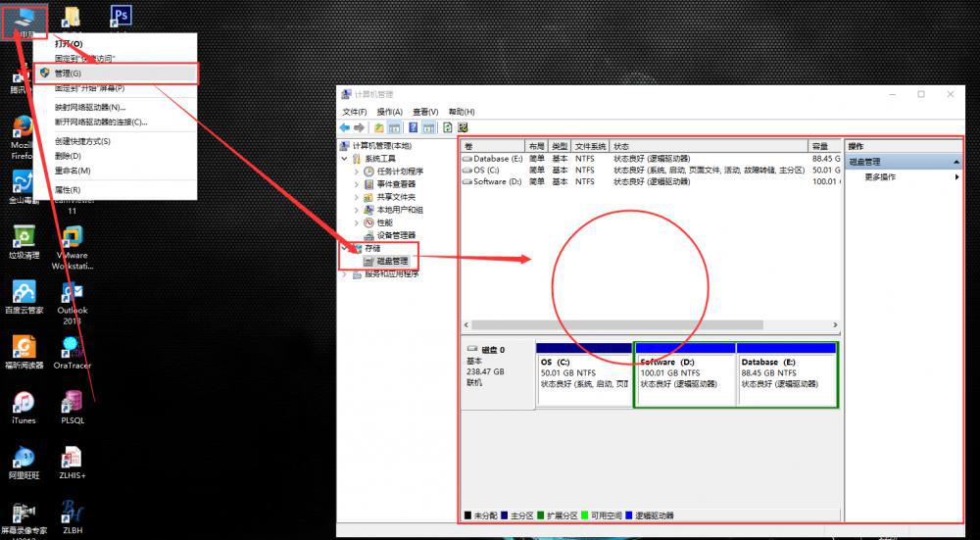
Task: Expand the 性能 node arrow
Action: [x=357, y=222]
